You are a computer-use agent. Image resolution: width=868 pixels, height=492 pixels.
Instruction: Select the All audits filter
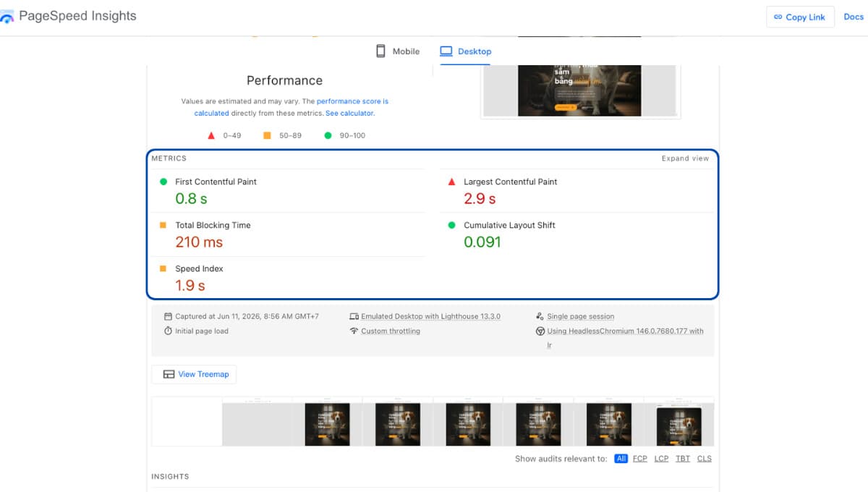(x=621, y=459)
